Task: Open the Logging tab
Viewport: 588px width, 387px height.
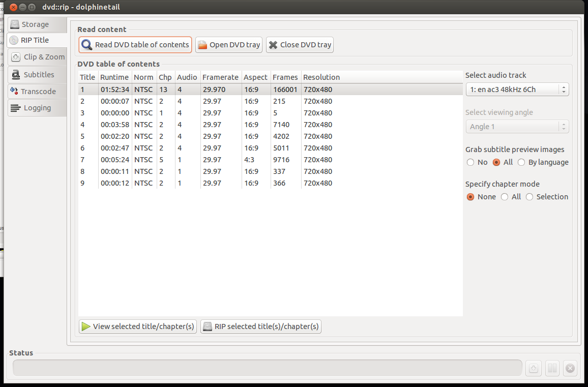Action: pos(37,108)
